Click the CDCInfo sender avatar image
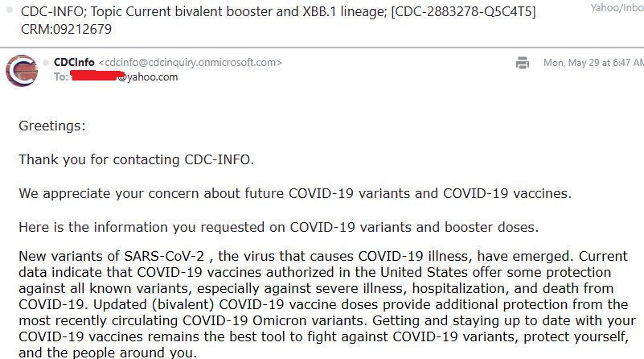Screen dimensions: 644x359 [x=23, y=70]
